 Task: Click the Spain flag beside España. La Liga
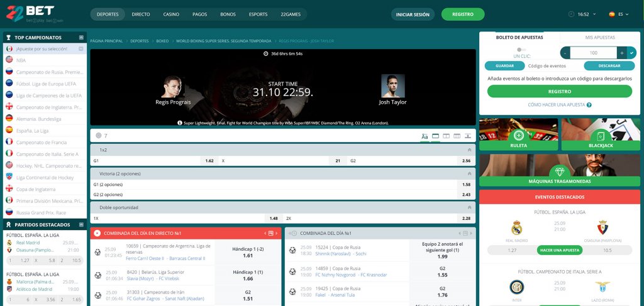point(9,131)
